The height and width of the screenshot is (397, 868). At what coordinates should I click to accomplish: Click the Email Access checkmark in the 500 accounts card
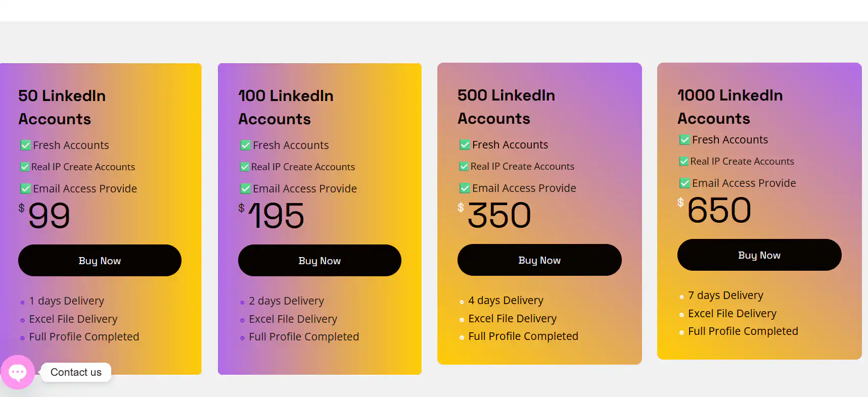pos(465,188)
